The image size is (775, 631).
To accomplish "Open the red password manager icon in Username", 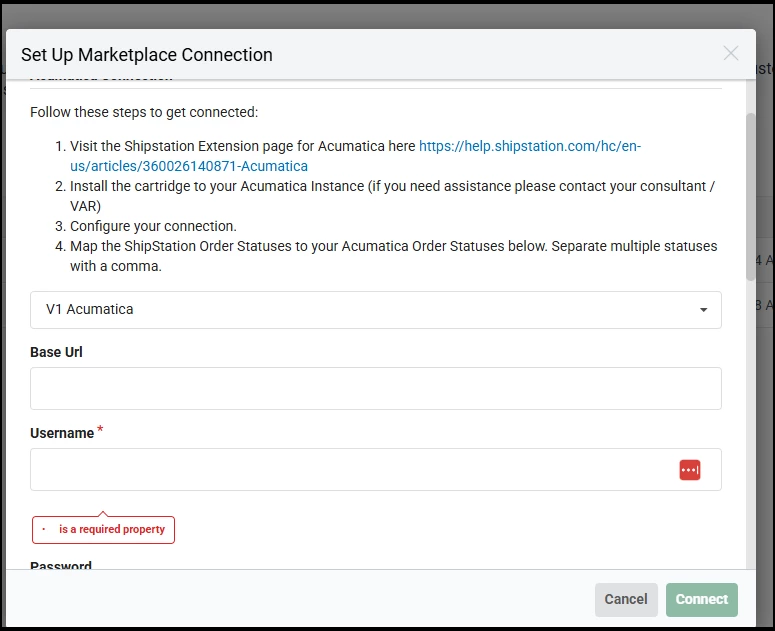I will [x=689, y=470].
